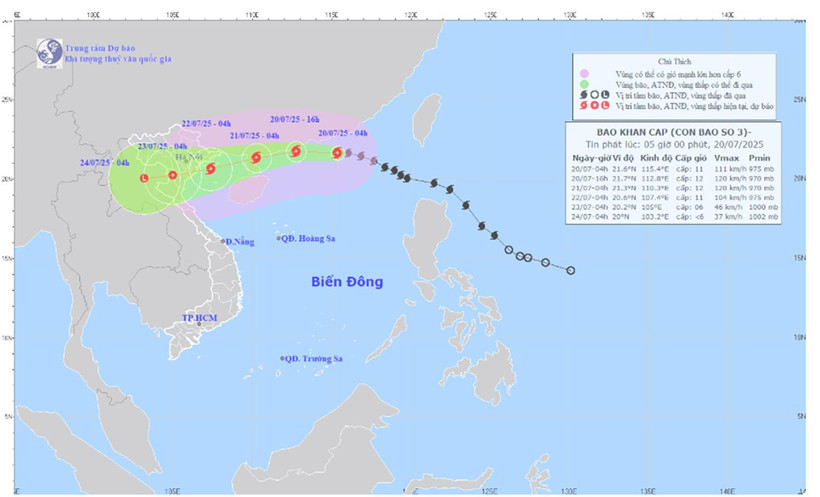This screenshot has height=497, width=820.
Task: Click the national forecast center logo
Action: pos(47,53)
